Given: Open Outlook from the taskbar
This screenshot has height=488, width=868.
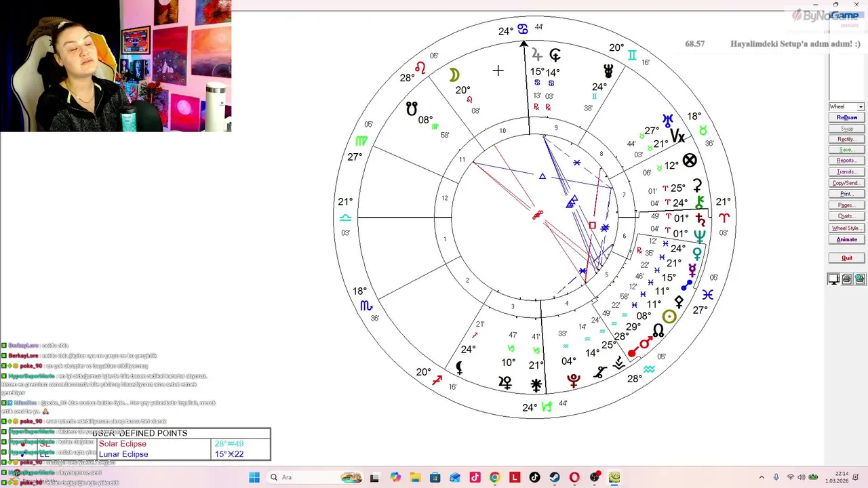Looking at the screenshot, I should [x=455, y=477].
